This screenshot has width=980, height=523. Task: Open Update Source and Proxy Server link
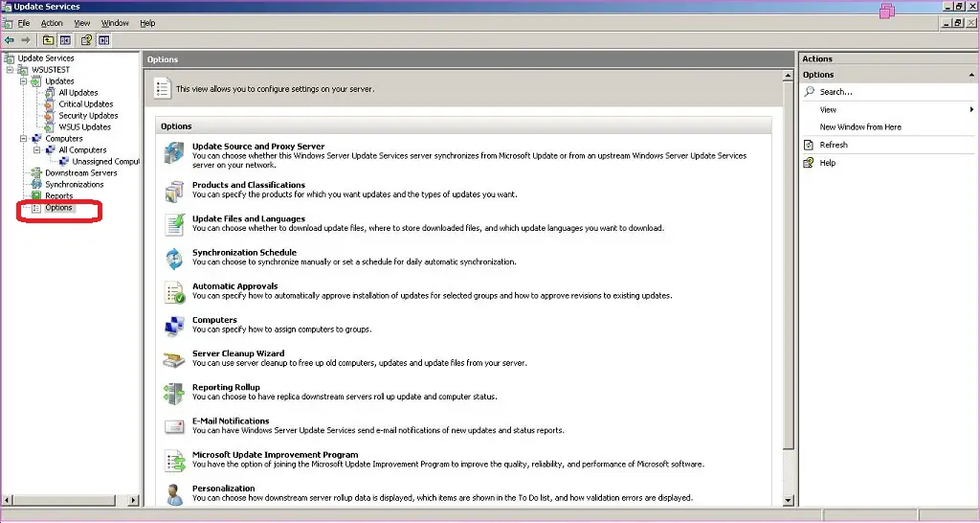click(x=258, y=147)
